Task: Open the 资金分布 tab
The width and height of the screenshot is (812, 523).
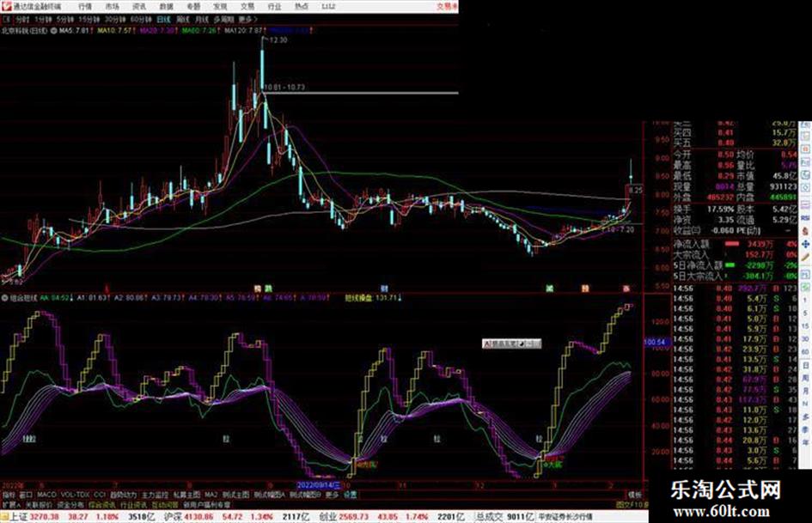Action: [70, 504]
